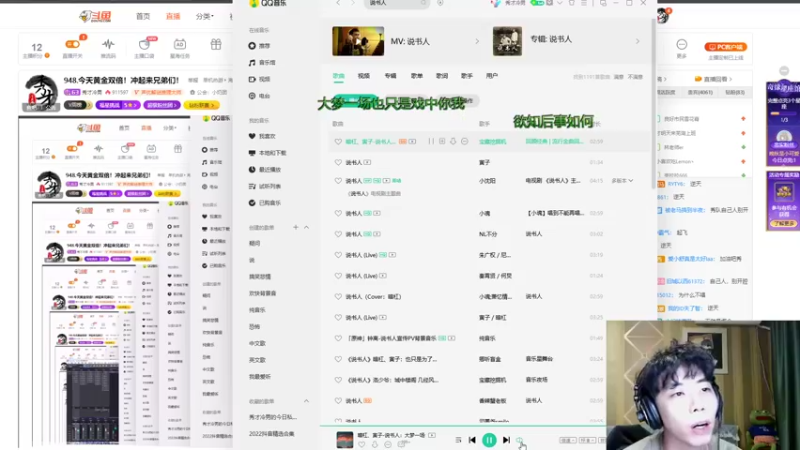Open the gift box icon on the Douyu page
Screen dimensions: 800x450
(216, 44)
